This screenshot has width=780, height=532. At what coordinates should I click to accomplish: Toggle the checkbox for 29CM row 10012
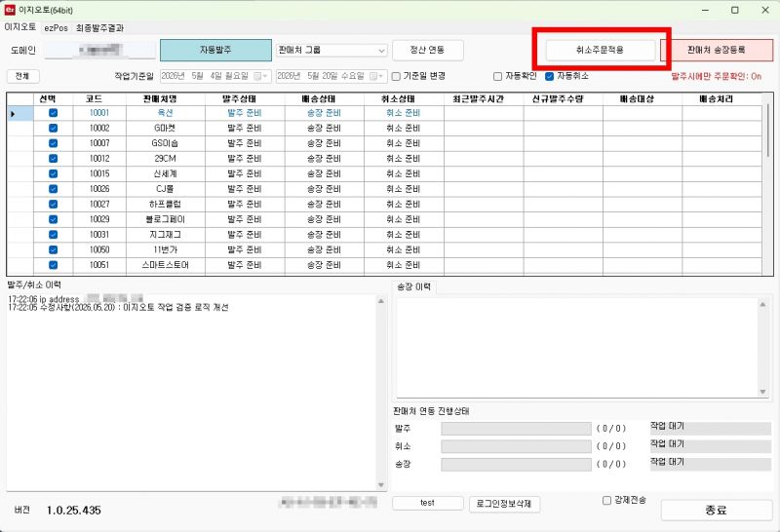point(54,159)
